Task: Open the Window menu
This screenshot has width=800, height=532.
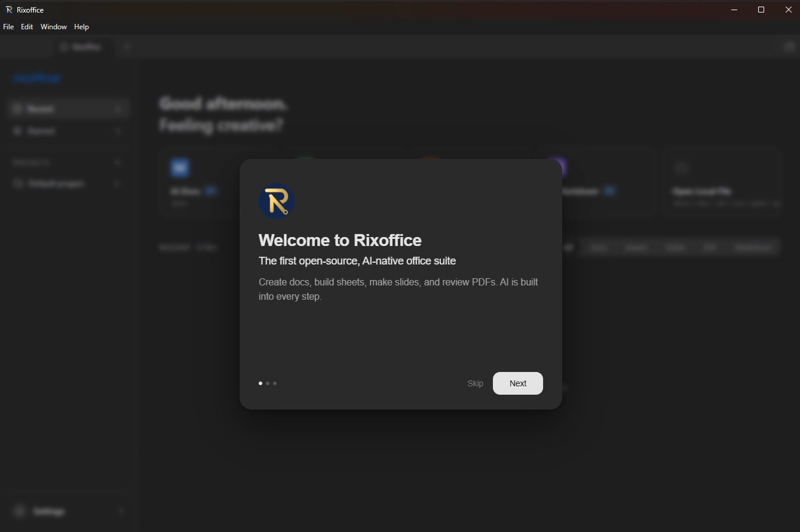Action: tap(54, 27)
